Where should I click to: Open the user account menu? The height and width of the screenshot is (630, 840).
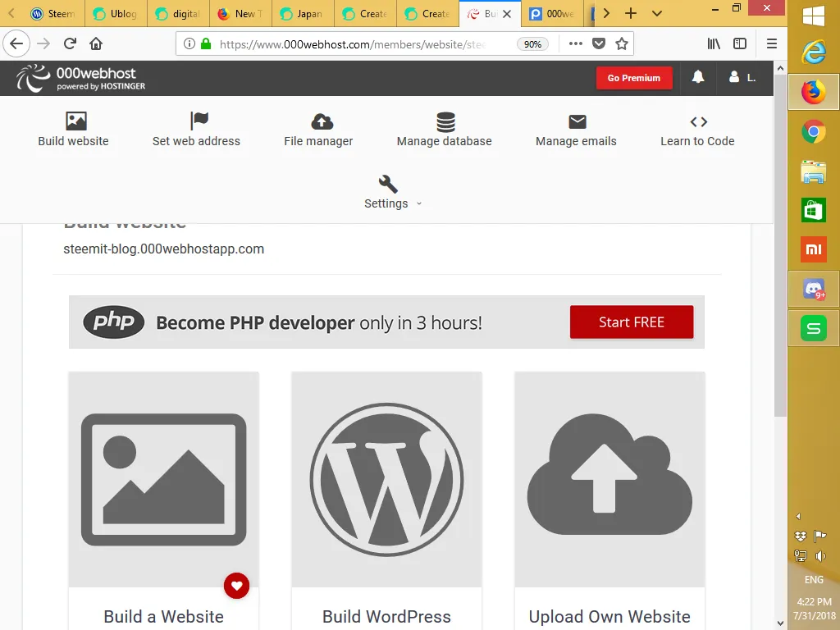coord(742,78)
